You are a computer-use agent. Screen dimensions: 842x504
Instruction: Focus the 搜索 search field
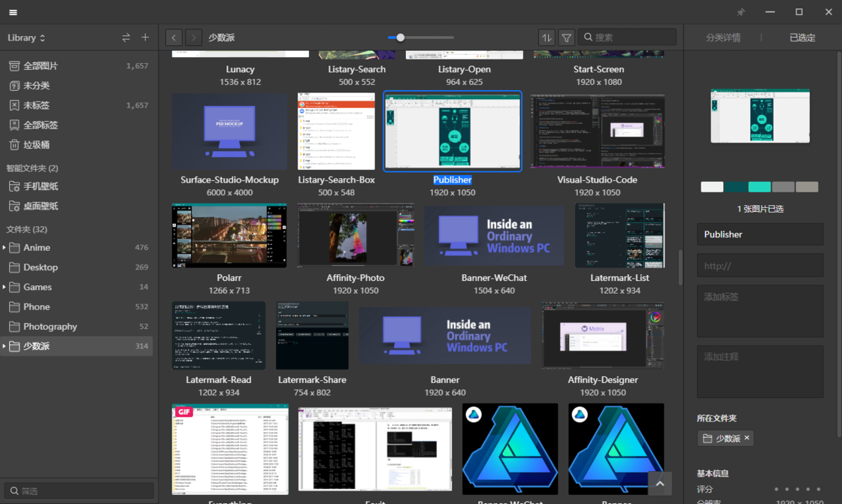627,37
